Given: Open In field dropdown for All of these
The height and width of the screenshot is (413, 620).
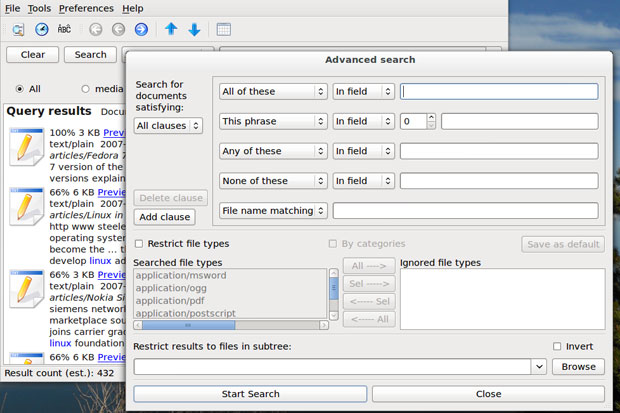Looking at the screenshot, I should tap(364, 91).
